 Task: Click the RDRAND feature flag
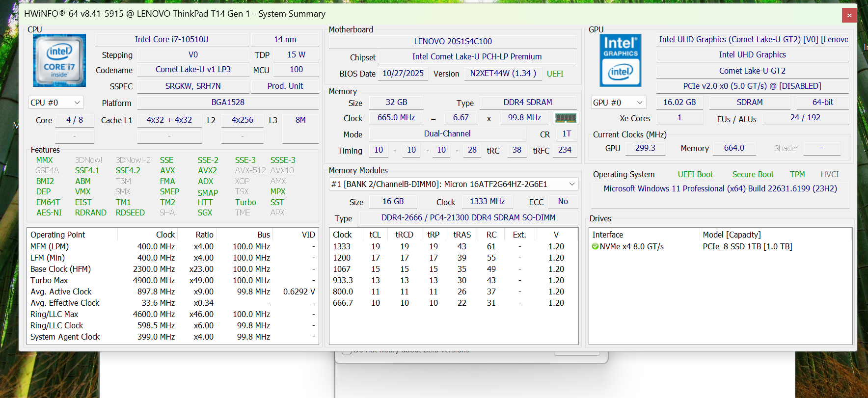(91, 212)
